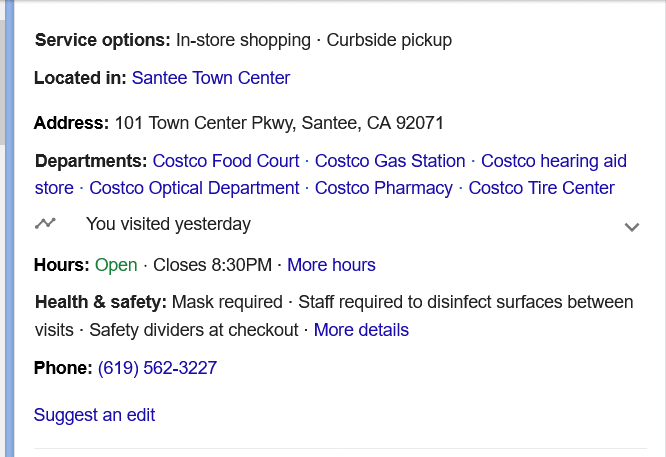
Task: Open the Costco Tire Center link
Action: pos(541,188)
